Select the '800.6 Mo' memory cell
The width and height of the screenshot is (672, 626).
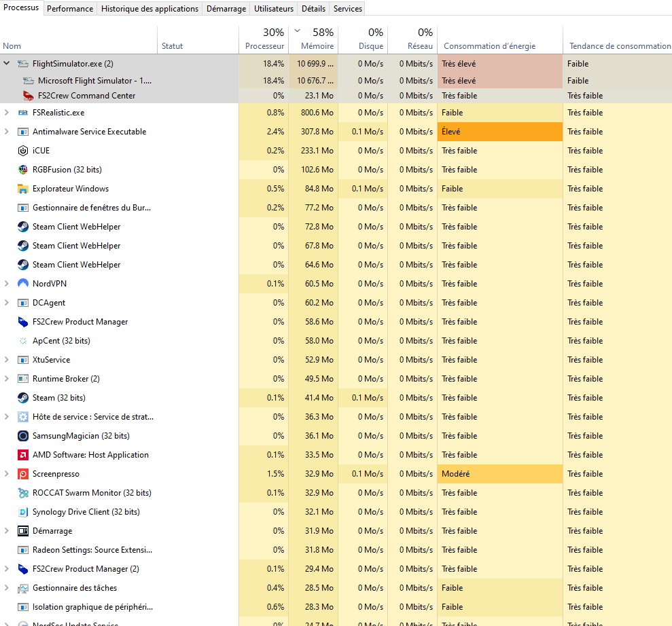[x=313, y=113]
